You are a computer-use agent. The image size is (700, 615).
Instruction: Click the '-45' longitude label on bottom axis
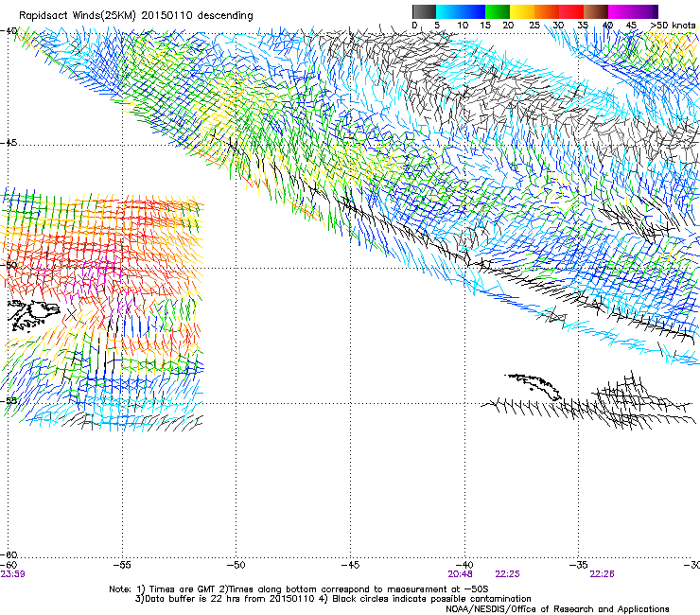pos(350,565)
